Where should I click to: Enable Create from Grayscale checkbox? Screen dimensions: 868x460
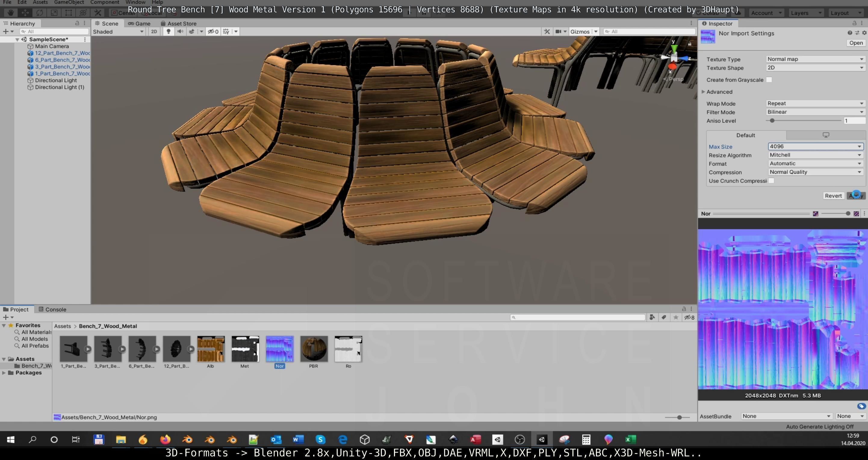click(x=769, y=79)
